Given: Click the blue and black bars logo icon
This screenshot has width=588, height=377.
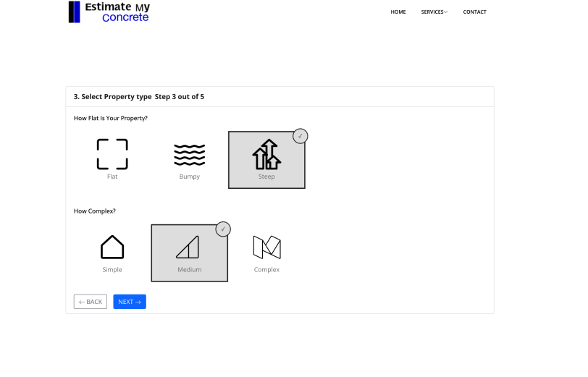Looking at the screenshot, I should 75,12.
